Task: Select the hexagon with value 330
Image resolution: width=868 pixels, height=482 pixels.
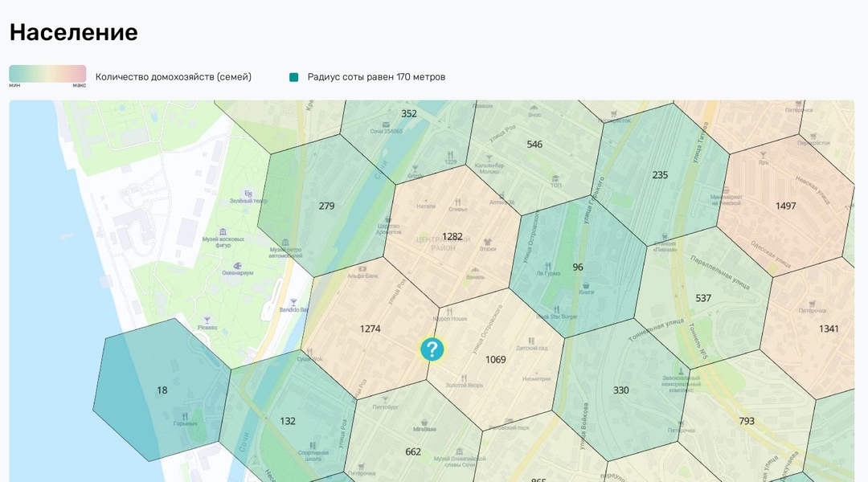Action: tap(620, 390)
